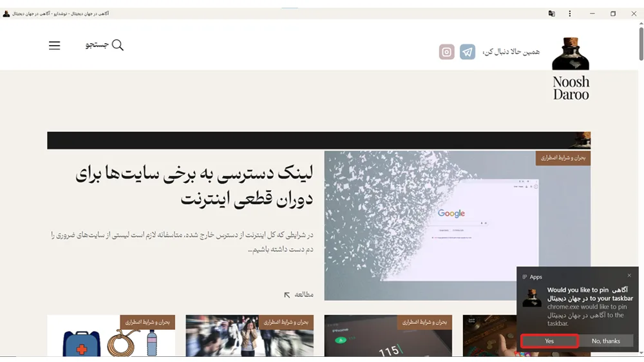Click No, thanks in pin prompt
Screen dimensions: 644x362
[606, 341]
